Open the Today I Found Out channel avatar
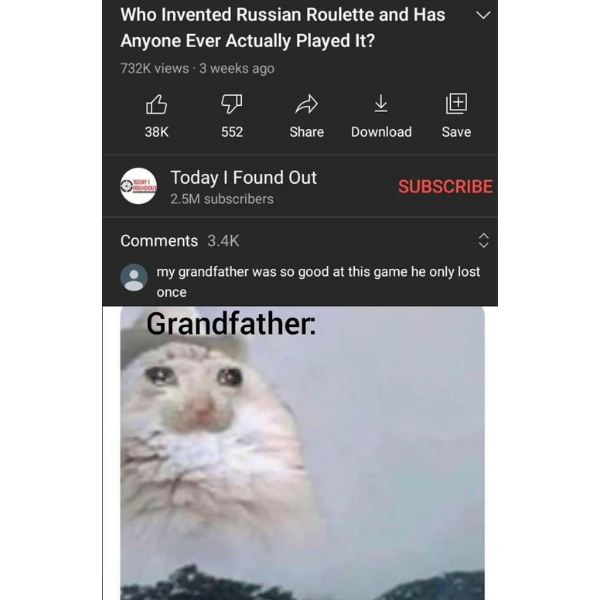Screen dimensions: 600x600 click(x=139, y=186)
